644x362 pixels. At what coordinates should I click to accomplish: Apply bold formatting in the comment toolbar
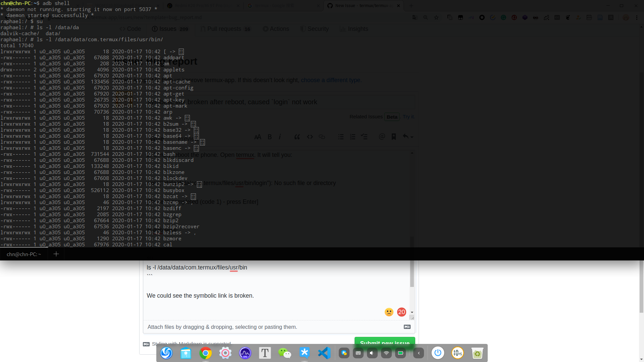tap(269, 137)
